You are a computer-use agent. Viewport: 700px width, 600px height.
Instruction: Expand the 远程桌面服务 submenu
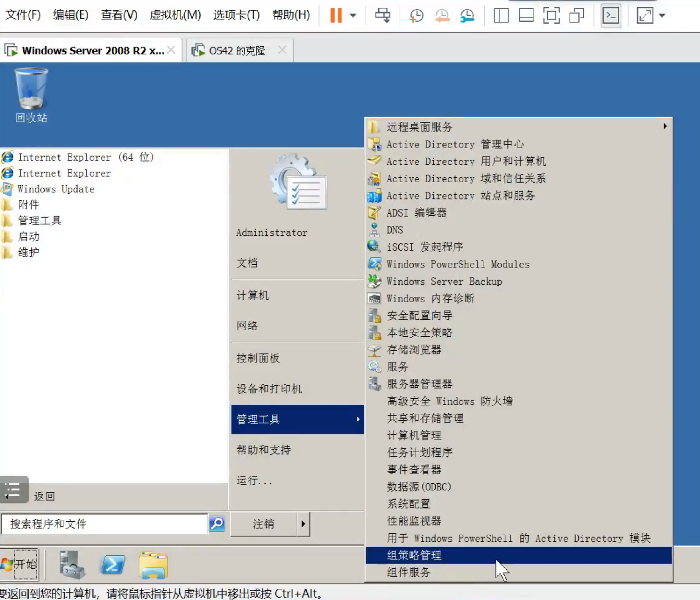click(x=518, y=127)
